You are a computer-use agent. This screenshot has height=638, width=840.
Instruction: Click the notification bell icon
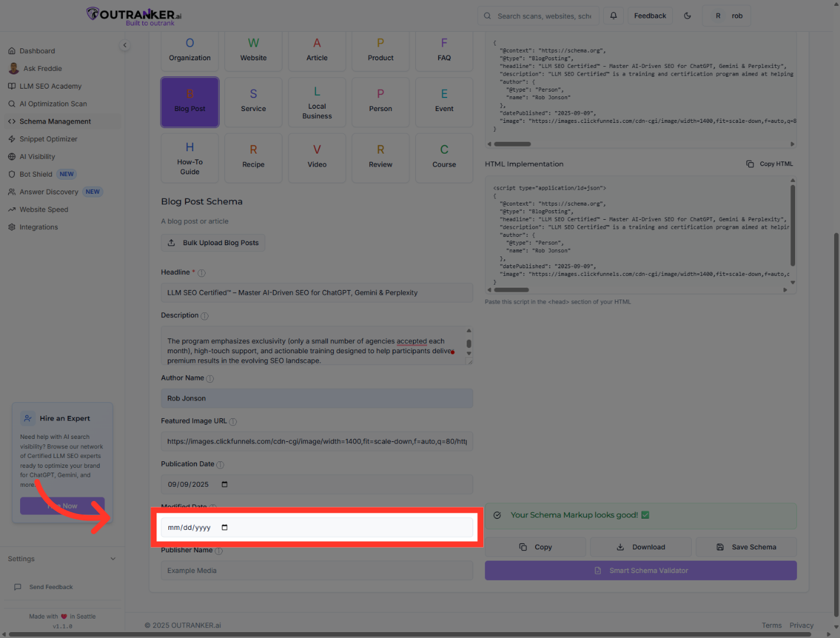[613, 16]
